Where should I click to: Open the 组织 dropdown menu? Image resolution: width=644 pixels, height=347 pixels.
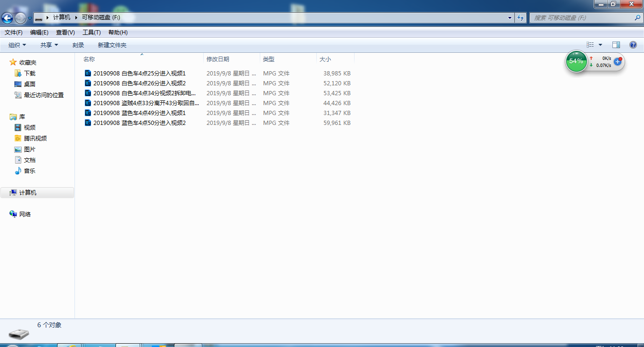(17, 45)
